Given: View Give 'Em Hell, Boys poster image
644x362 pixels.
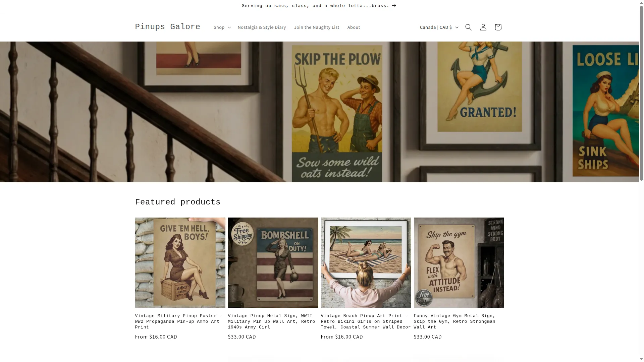Looking at the screenshot, I should [x=180, y=262].
